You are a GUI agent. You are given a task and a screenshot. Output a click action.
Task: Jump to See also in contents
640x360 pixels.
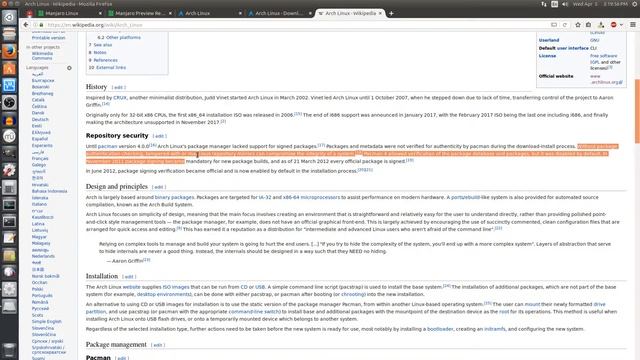[102, 45]
